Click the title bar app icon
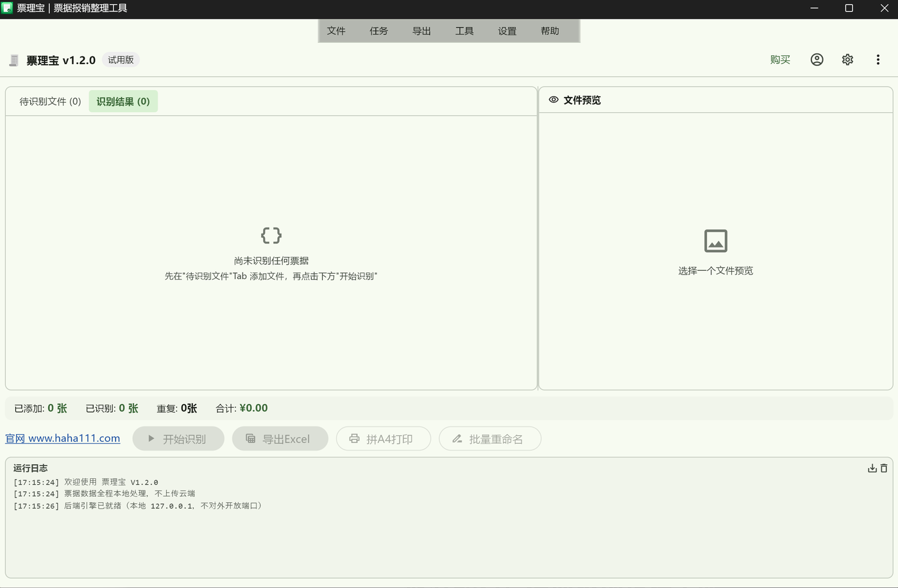The height and width of the screenshot is (588, 898). pyautogui.click(x=7, y=8)
